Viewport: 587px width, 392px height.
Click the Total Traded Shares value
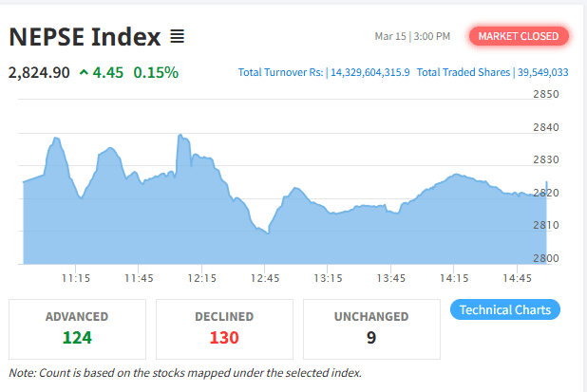point(542,72)
